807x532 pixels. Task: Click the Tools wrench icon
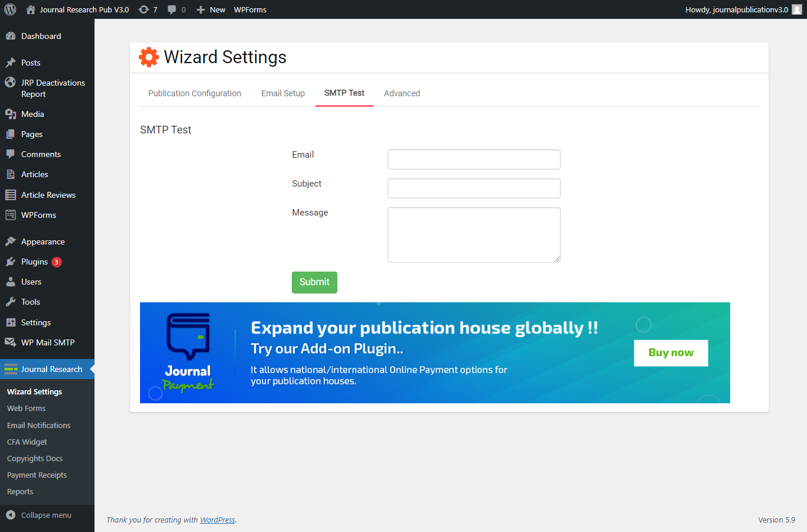11,302
